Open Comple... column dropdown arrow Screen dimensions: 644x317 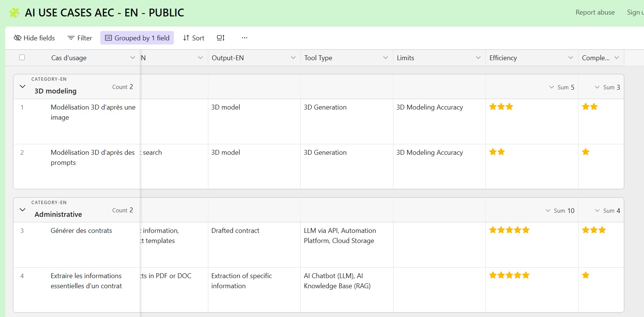tap(617, 58)
